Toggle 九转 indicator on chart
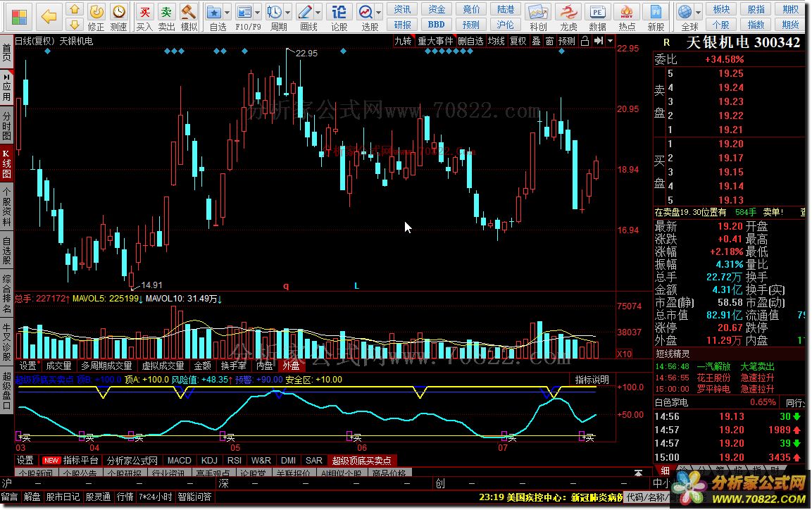Image resolution: width=812 pixels, height=510 pixels. click(x=403, y=41)
